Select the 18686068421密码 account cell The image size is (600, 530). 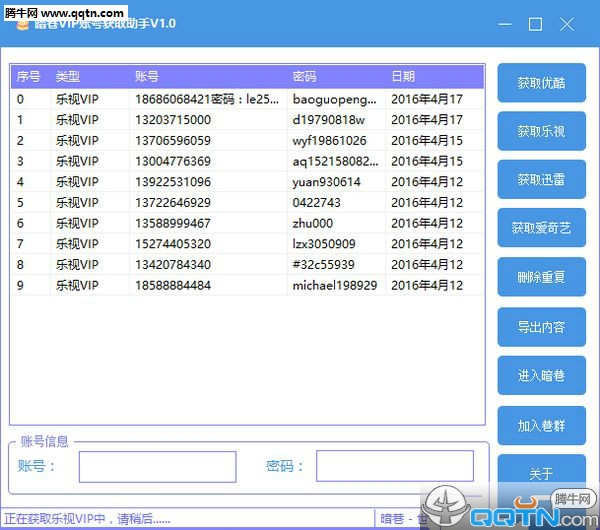click(207, 99)
